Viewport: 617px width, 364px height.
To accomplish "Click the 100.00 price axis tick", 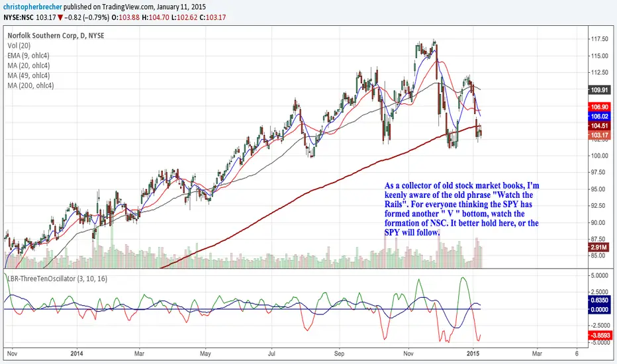I will point(600,156).
